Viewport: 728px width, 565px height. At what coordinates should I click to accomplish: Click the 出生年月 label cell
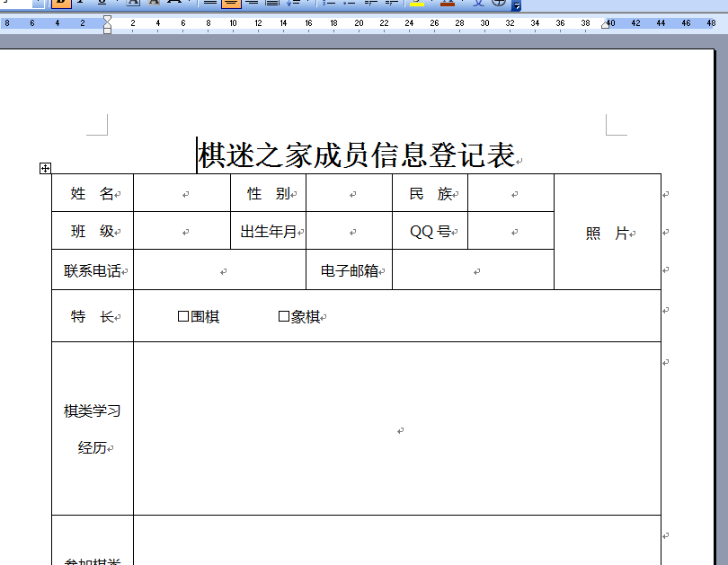tap(269, 231)
